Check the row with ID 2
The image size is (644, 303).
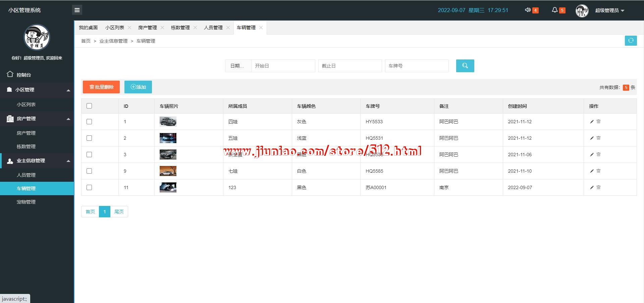[x=89, y=138]
